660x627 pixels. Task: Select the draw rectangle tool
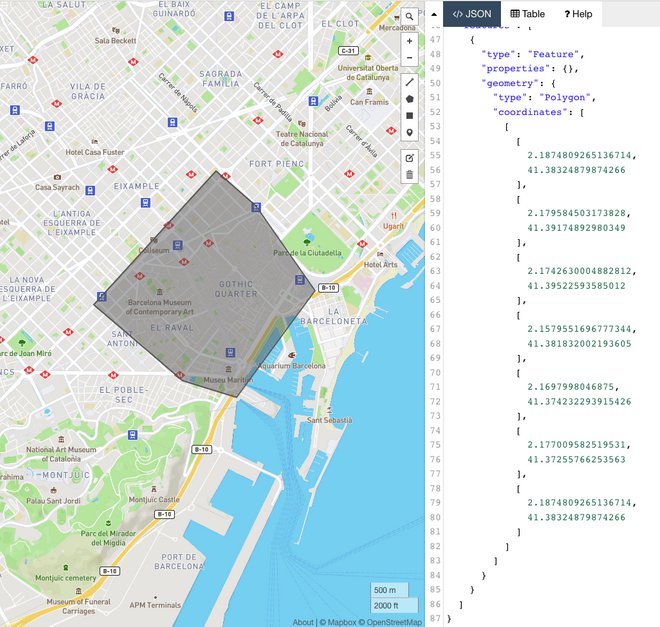(409, 115)
